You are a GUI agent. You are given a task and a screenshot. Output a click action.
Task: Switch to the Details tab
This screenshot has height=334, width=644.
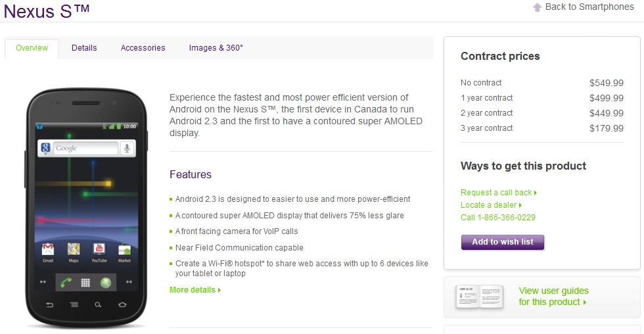(84, 48)
